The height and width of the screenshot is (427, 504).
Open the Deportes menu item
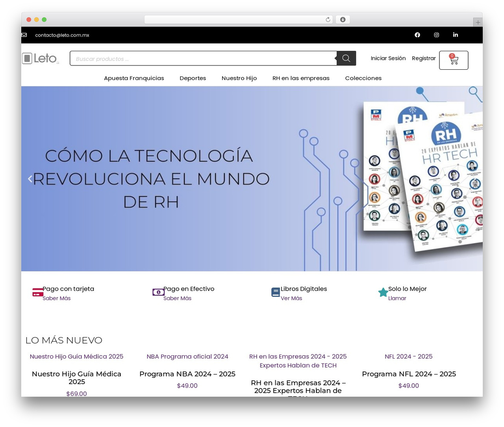[x=193, y=78]
